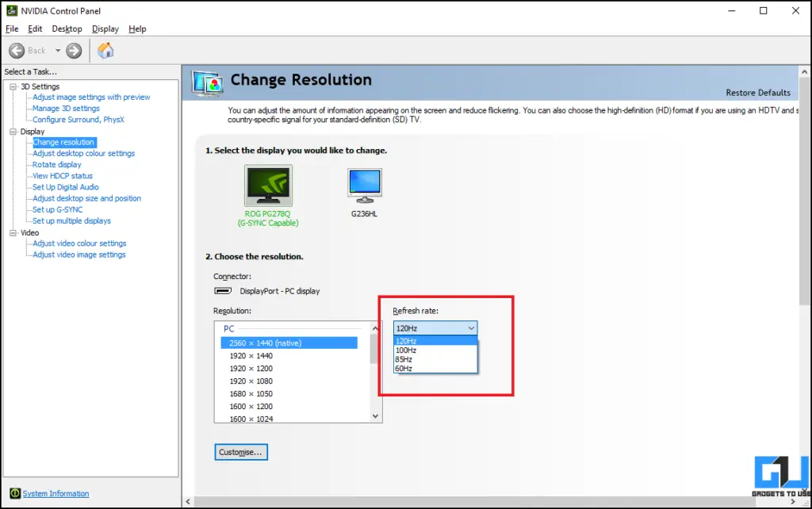Image resolution: width=812 pixels, height=509 pixels.
Task: Click Restore Defaults
Action: [x=758, y=92]
